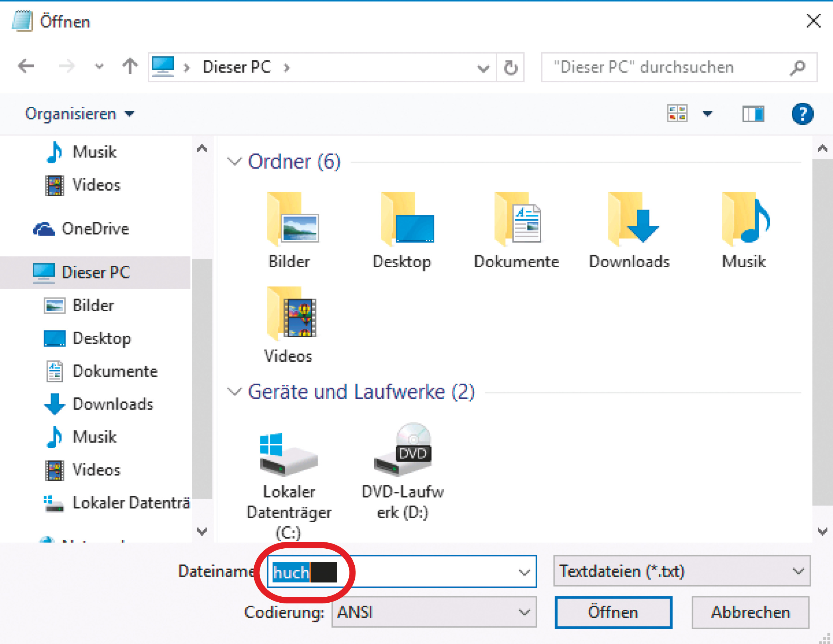The height and width of the screenshot is (644, 833).
Task: Open the help question mark icon
Action: pos(802,114)
